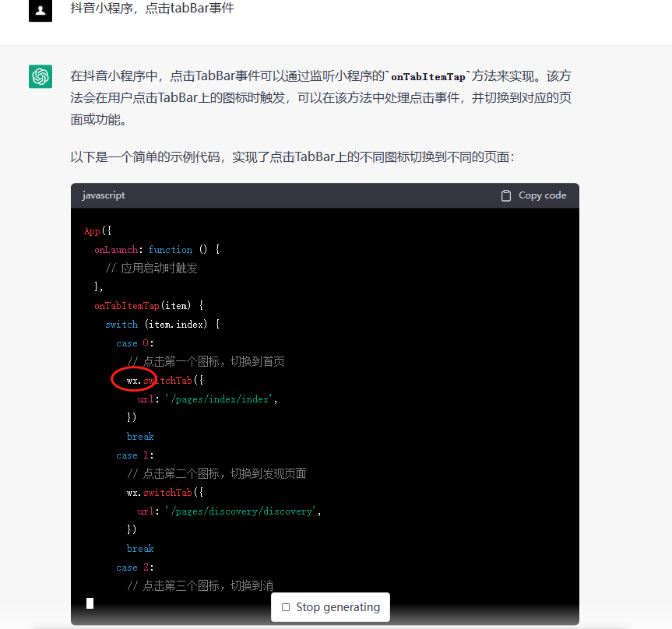The image size is (672, 629).
Task: Click the ChatGPT logo avatar
Action: 40,76
